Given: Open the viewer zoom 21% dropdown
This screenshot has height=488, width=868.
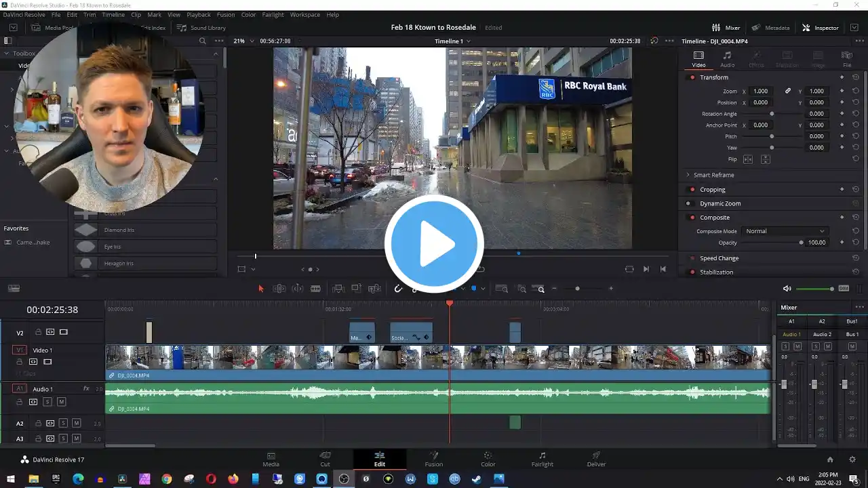Looking at the screenshot, I should [x=243, y=41].
